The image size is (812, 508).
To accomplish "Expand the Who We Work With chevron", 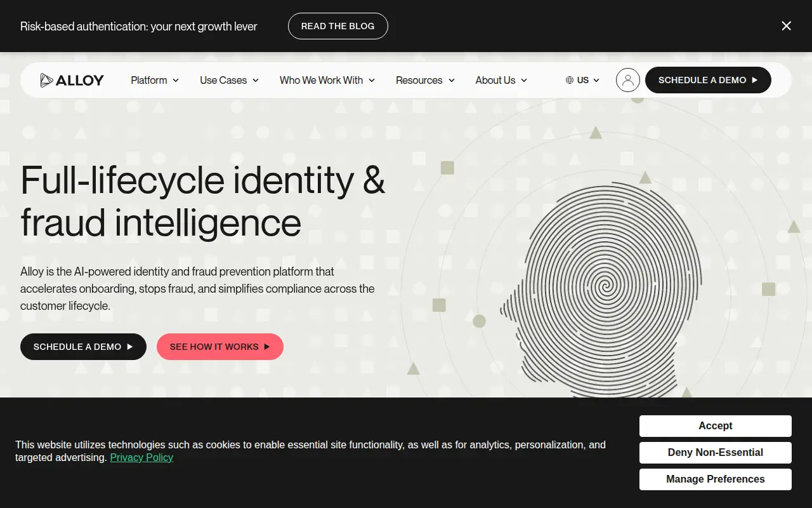I will click(x=372, y=81).
